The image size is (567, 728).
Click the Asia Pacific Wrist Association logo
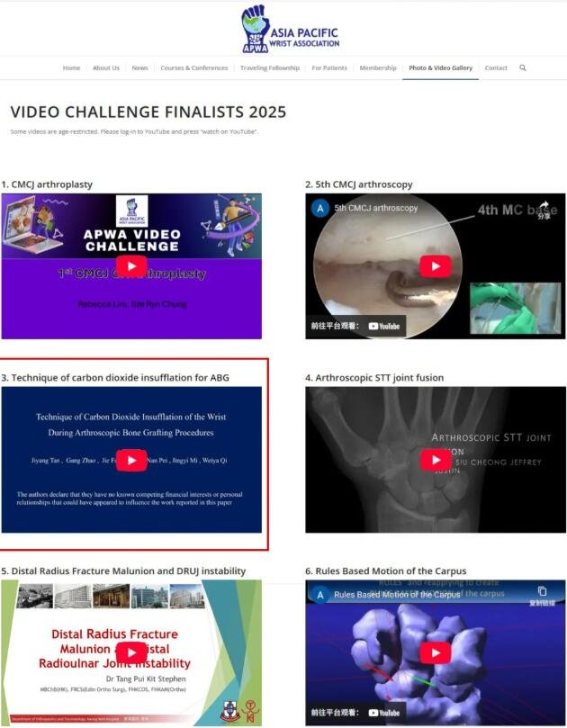coord(290,29)
